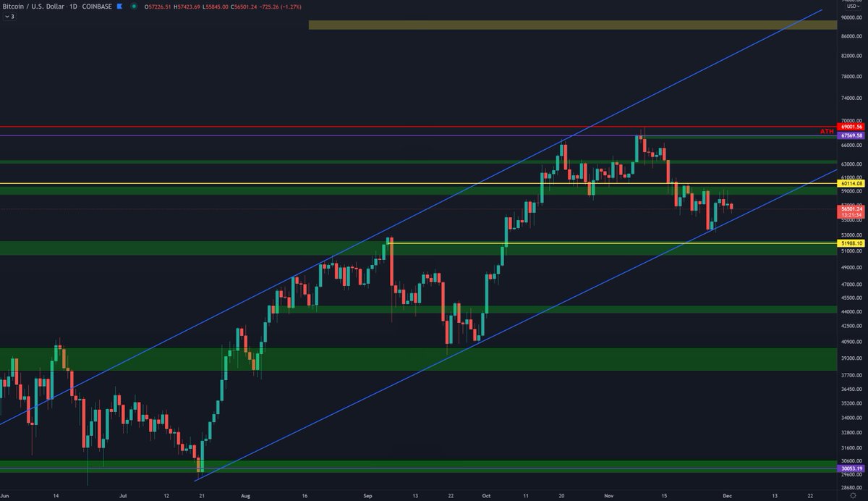This screenshot has width=868, height=501.
Task: Select the yellow 60114.08 price label
Action: pyautogui.click(x=851, y=184)
